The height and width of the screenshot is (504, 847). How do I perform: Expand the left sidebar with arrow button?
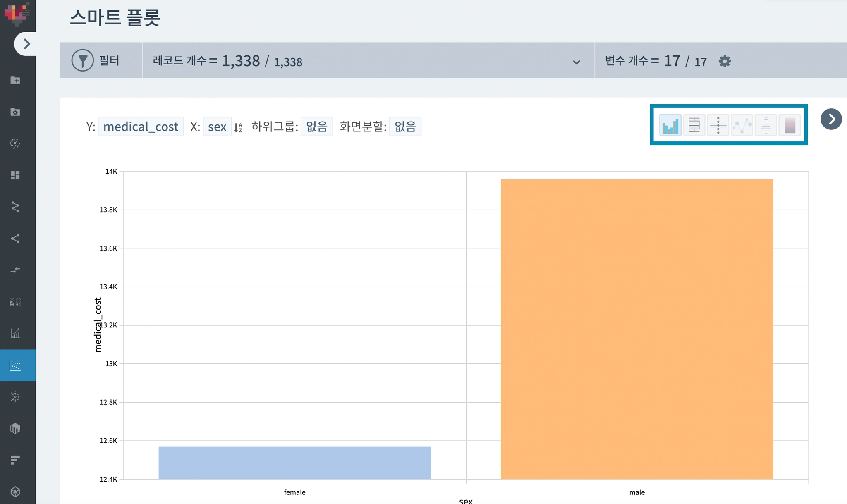26,44
